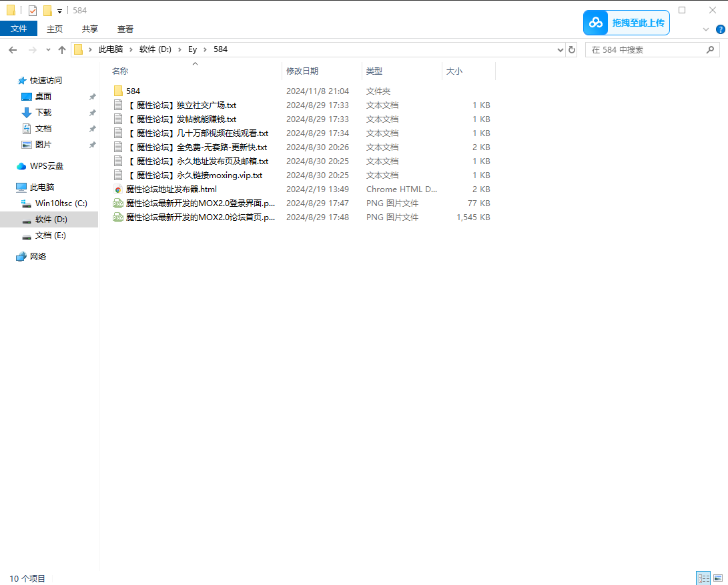Unpin 图片 using its pin icon
The width and height of the screenshot is (728, 585).
[x=92, y=145]
